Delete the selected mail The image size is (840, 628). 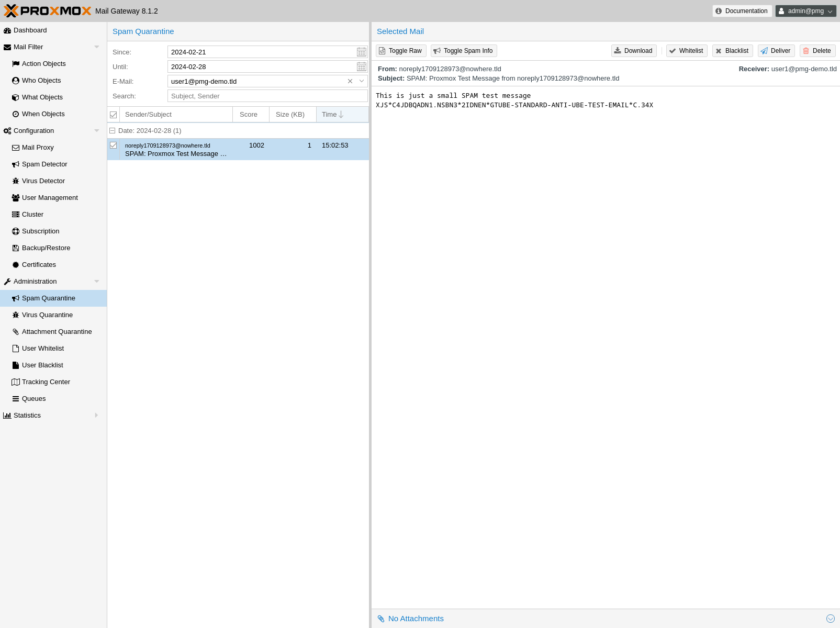[817, 51]
